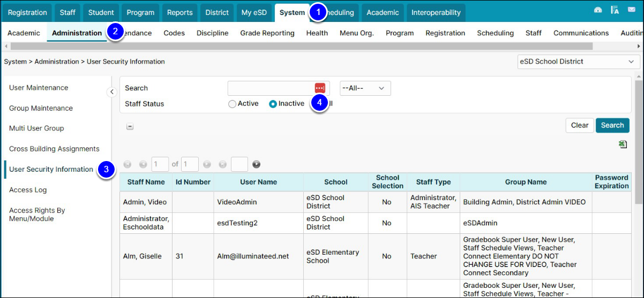This screenshot has height=298, width=644.
Task: Open the second-row Registration submenu beside Scheduling
Action: click(446, 33)
